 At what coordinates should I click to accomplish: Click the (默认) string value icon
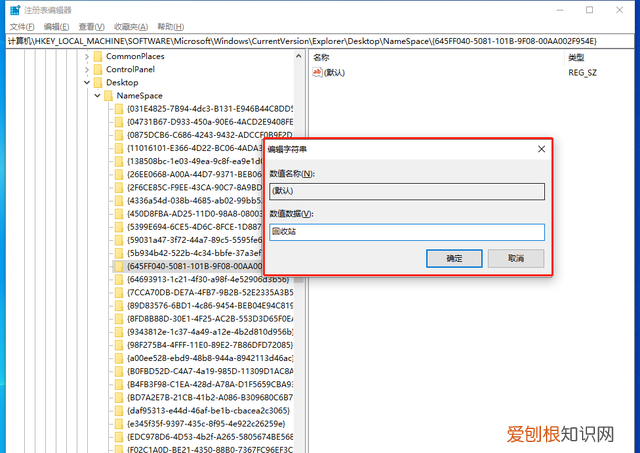(318, 73)
